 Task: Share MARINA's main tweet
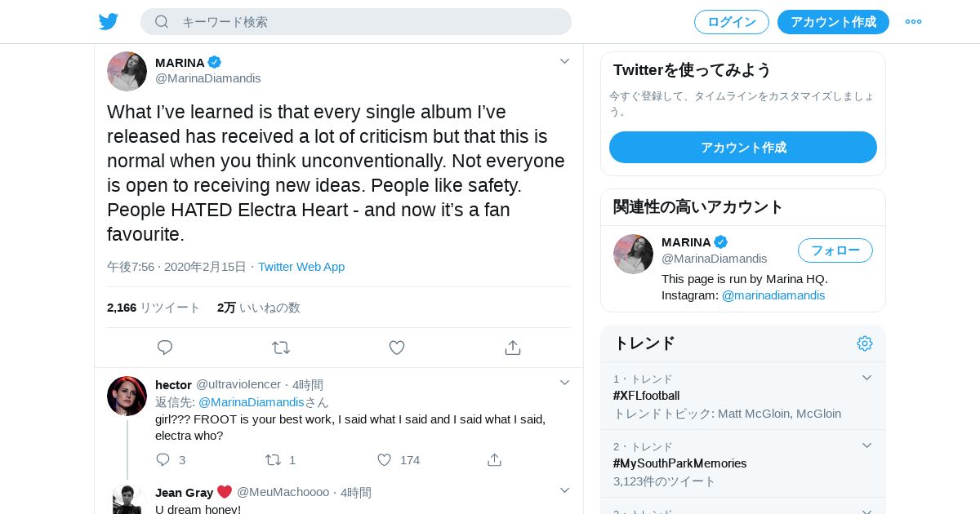(513, 348)
